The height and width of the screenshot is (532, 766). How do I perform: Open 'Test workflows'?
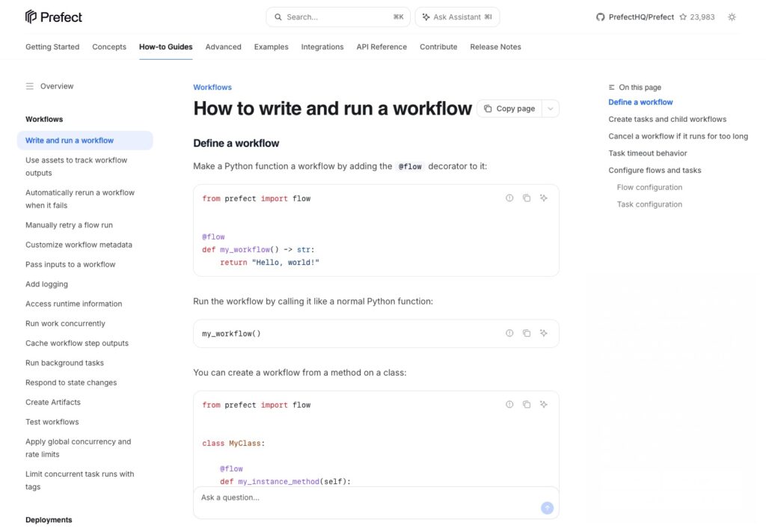52,422
